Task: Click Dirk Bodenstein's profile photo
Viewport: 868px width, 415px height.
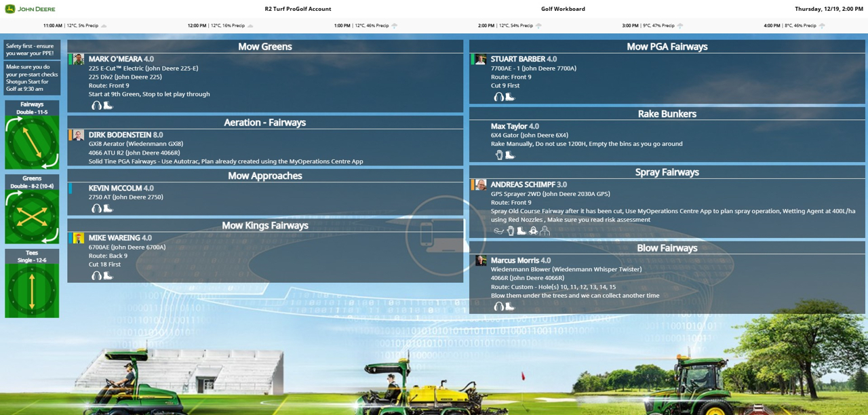Action: point(78,136)
